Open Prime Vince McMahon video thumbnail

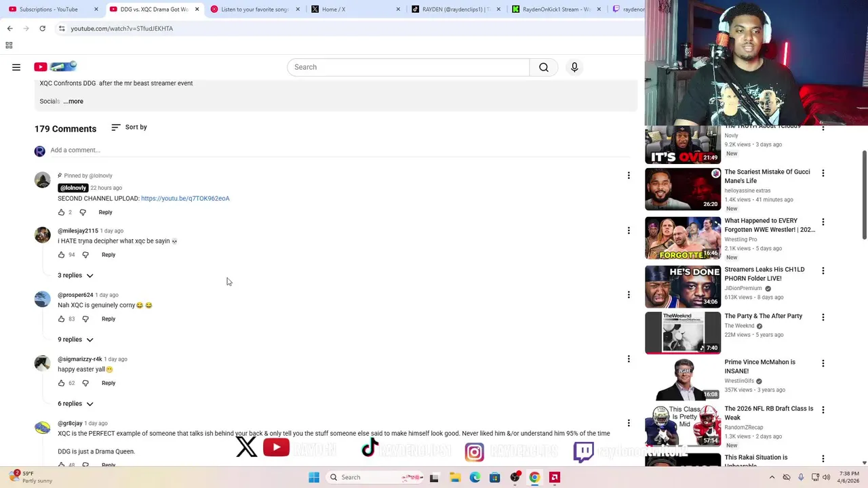tap(683, 379)
